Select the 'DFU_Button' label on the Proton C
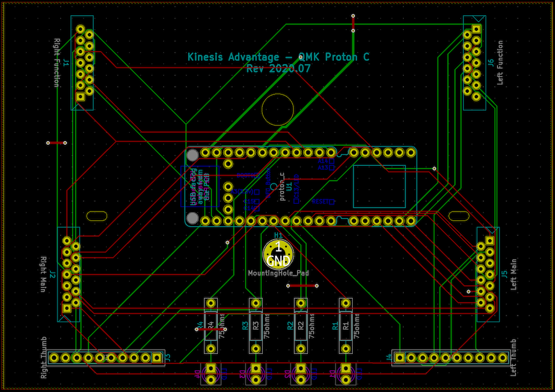This screenshot has width=555, height=392. (x=268, y=183)
